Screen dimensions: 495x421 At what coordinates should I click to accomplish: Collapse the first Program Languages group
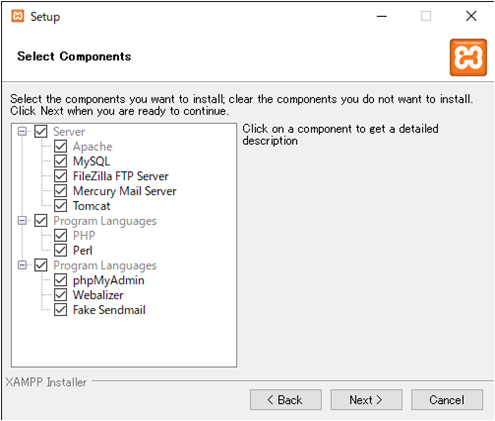22,221
